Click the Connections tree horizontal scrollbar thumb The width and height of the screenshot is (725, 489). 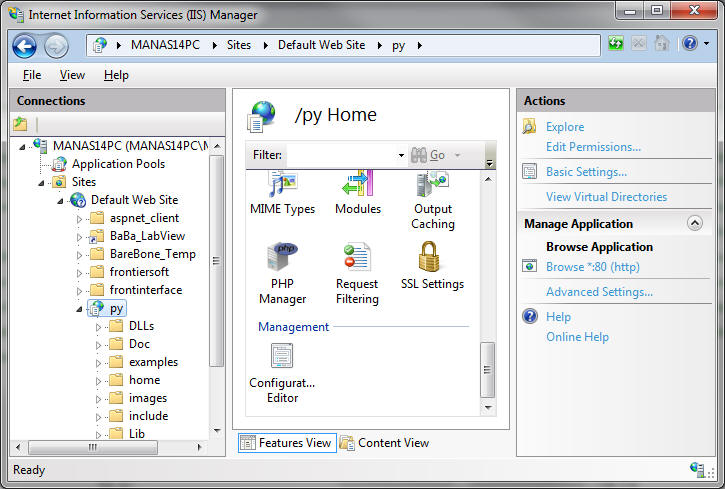93,447
